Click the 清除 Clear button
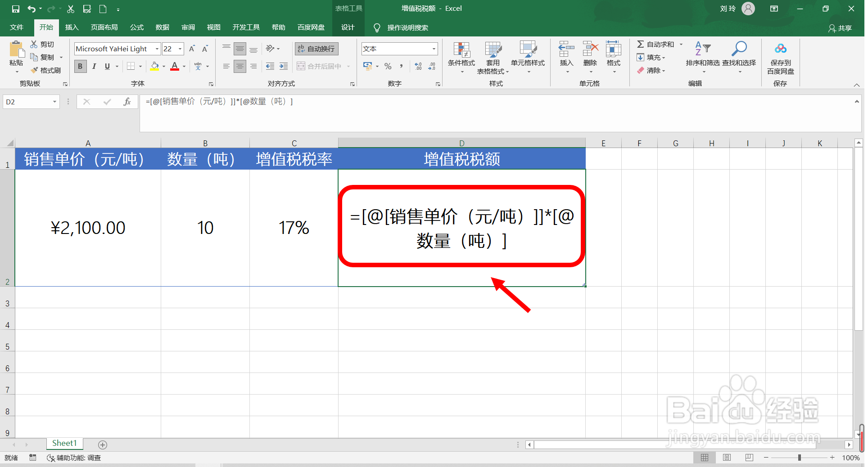Image resolution: width=868 pixels, height=467 pixels. [651, 70]
